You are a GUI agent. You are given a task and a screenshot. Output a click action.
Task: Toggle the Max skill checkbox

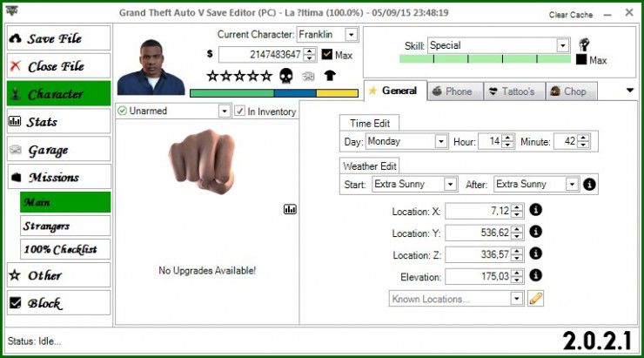[581, 60]
